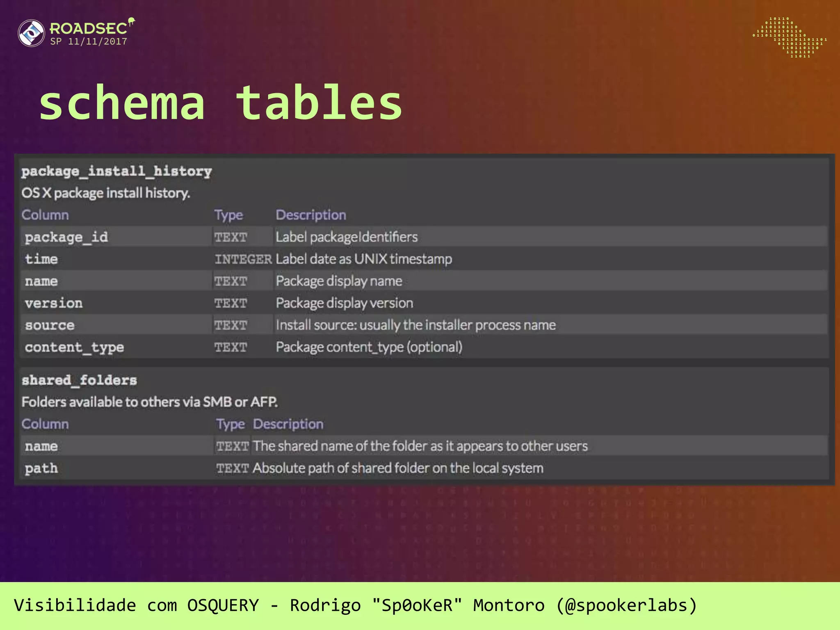Click the package_id column name
The height and width of the screenshot is (630, 840).
pyautogui.click(x=66, y=237)
